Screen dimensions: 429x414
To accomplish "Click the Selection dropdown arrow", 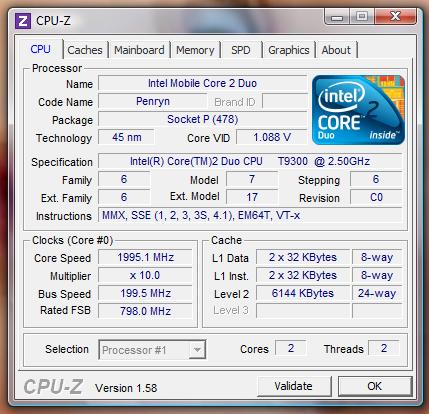I will click(x=197, y=350).
